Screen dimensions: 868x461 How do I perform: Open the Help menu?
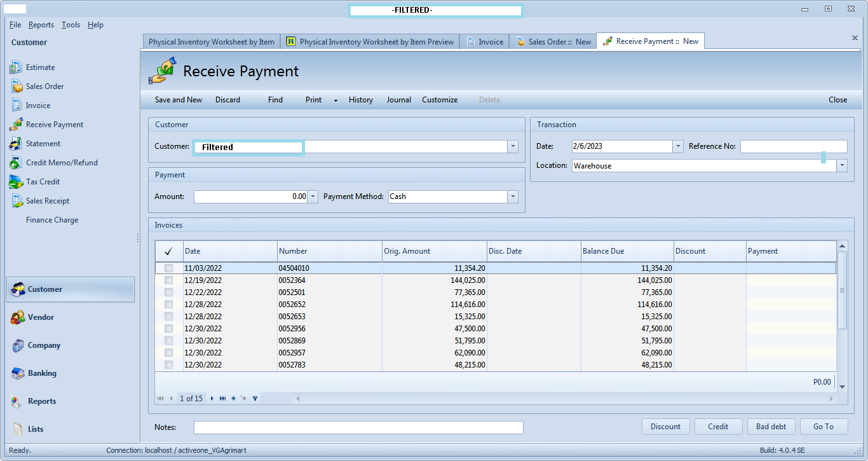click(x=95, y=25)
